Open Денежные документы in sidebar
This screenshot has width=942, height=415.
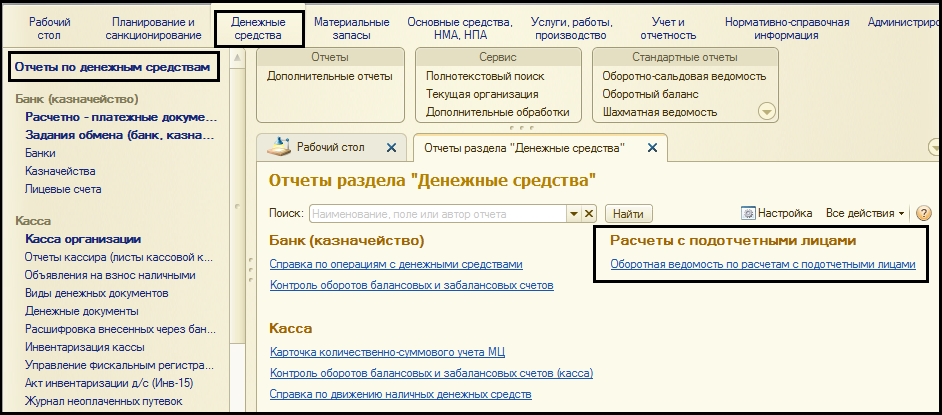[82, 311]
